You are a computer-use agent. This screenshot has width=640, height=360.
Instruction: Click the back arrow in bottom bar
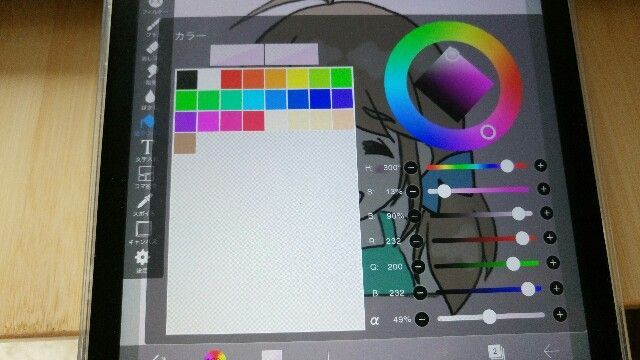click(x=550, y=351)
